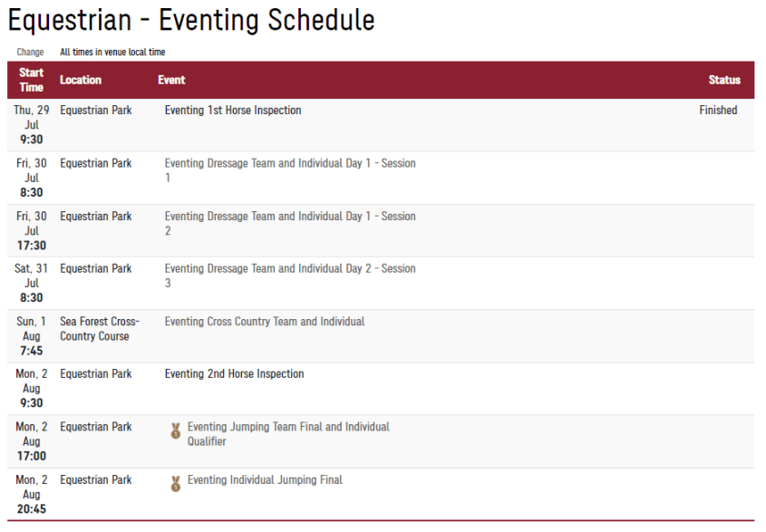The width and height of the screenshot is (766, 532).
Task: Click the Finished status label
Action: (718, 111)
